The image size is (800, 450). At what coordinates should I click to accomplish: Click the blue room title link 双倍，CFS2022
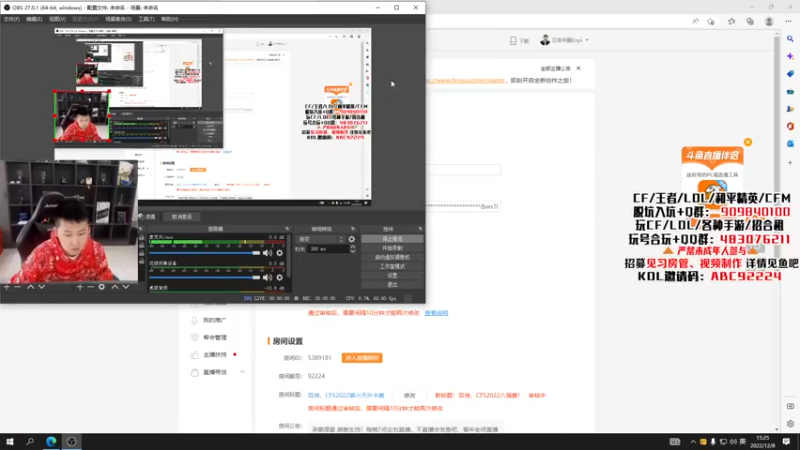tap(345, 395)
